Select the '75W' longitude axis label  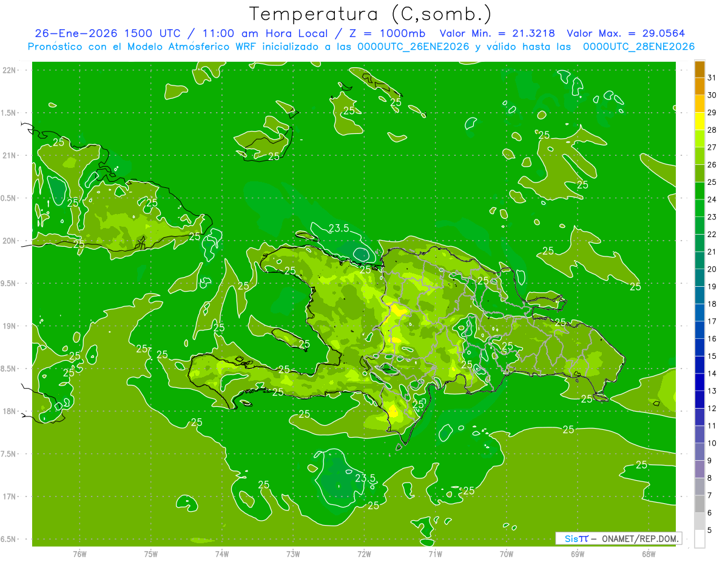point(150,554)
